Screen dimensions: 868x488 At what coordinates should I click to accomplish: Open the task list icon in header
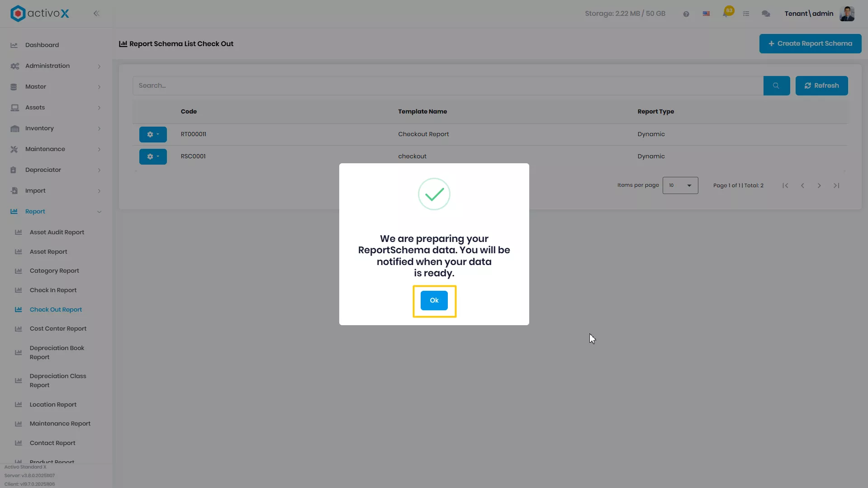point(746,14)
